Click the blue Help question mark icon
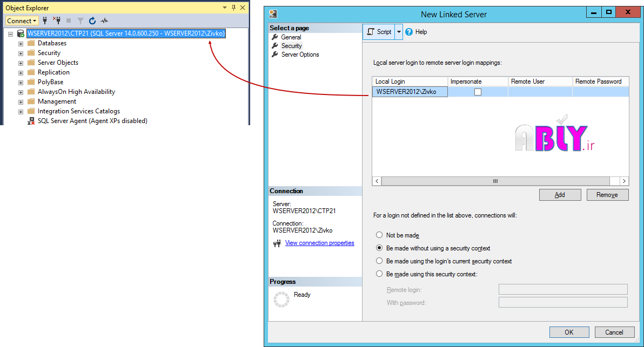This screenshot has width=644, height=347. [409, 32]
